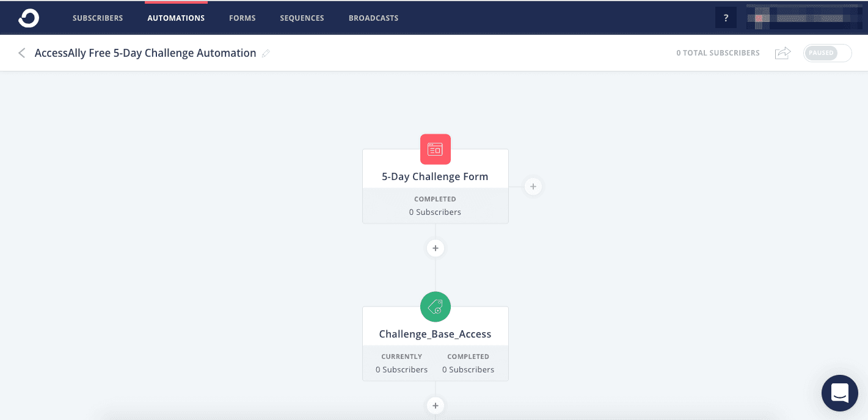868x420 pixels.
Task: Toggle the Paused automation switch
Action: click(828, 53)
